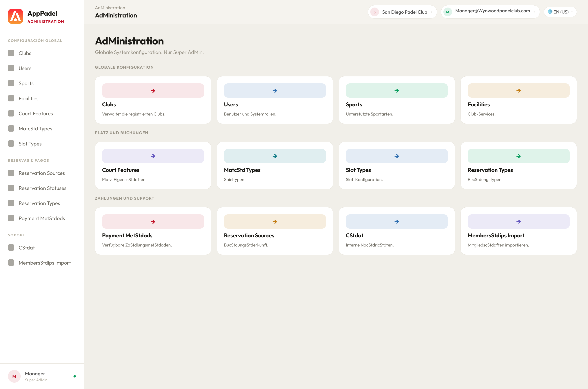The height and width of the screenshot is (389, 588).
Task: Click the purple arrow on Court Features card
Action: [x=153, y=156]
